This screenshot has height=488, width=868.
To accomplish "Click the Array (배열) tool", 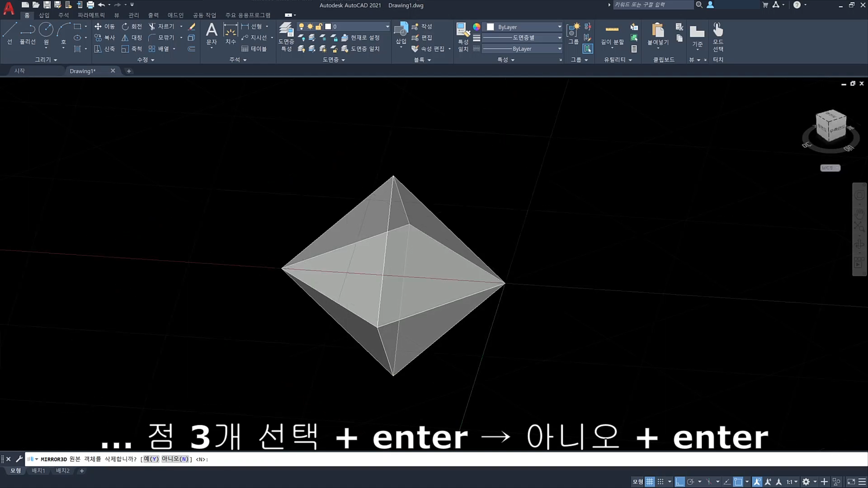I will (159, 49).
